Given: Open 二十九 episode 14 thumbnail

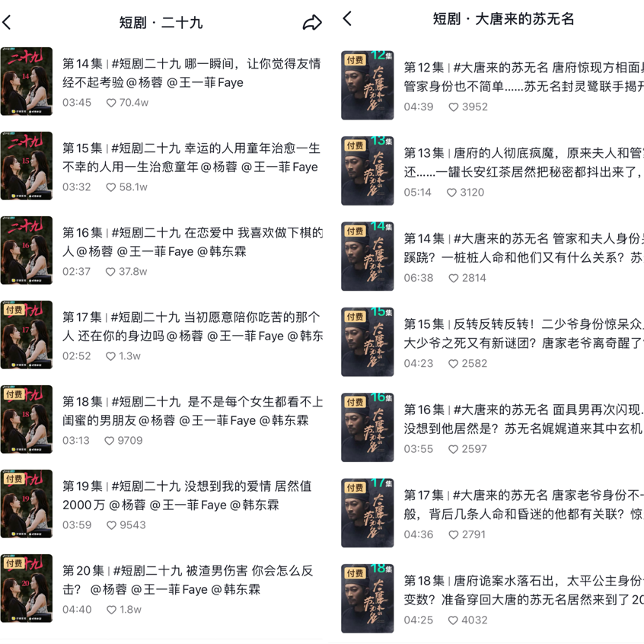Looking at the screenshot, I should pos(27,81).
